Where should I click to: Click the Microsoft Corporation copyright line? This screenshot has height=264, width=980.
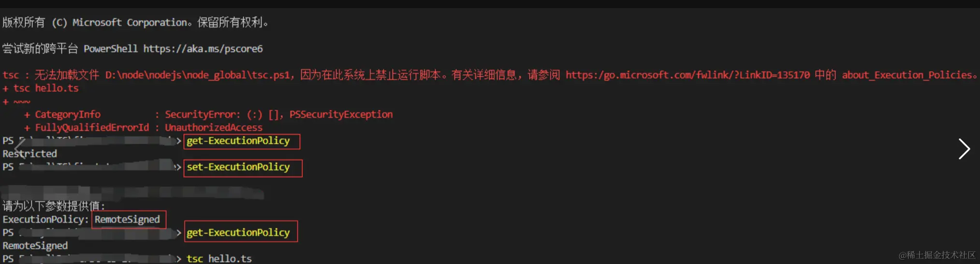click(x=135, y=23)
